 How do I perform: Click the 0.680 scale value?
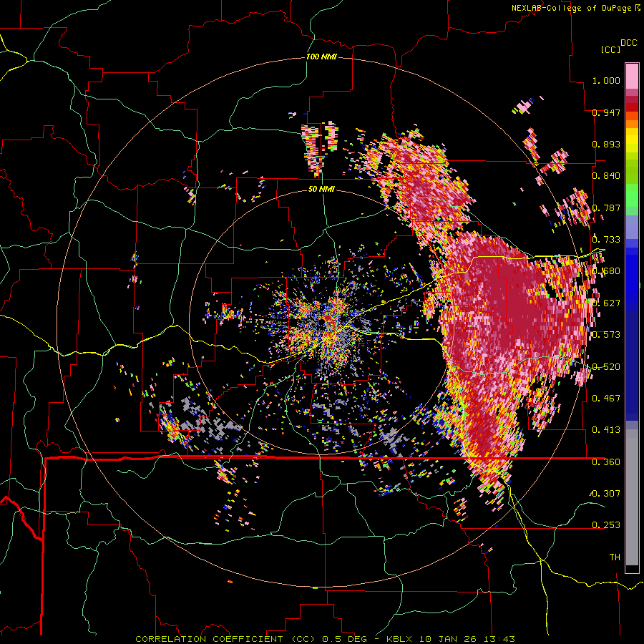coord(606,271)
